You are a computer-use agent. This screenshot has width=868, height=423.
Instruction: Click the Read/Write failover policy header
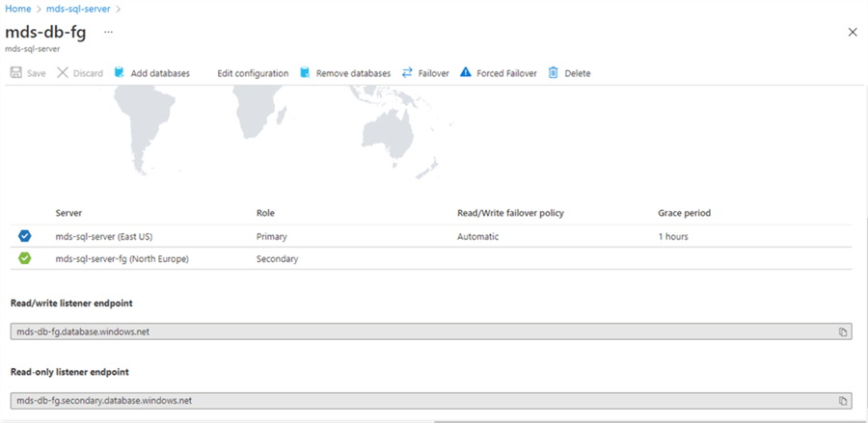tap(510, 213)
